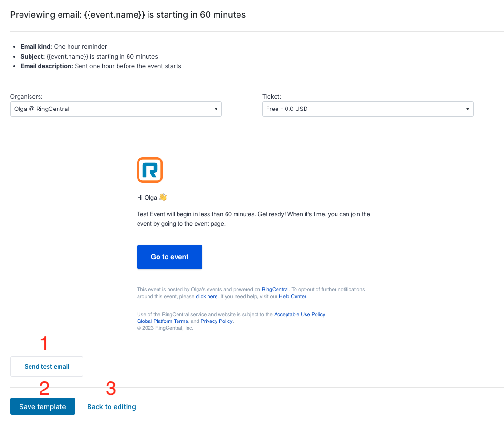The width and height of the screenshot is (504, 421).
Task: Click the email body paragraph about Test Event
Action: [x=254, y=219]
